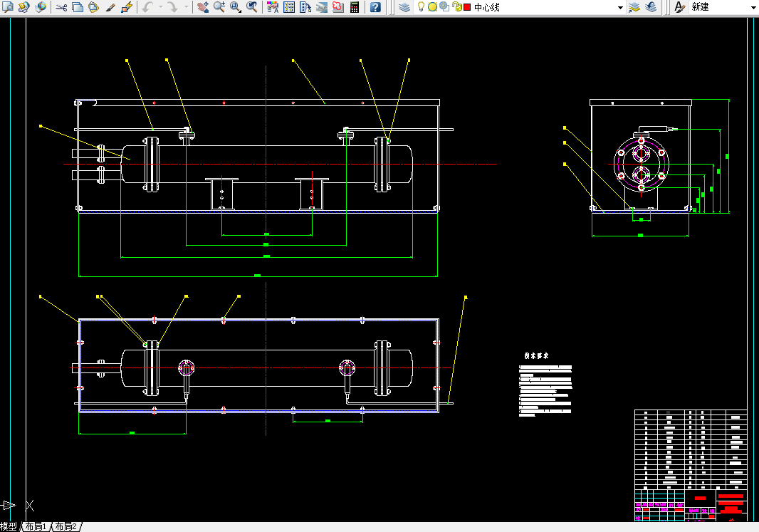The width and height of the screenshot is (759, 532).
Task: Select the Cut scissors tool
Action: click(x=61, y=7)
